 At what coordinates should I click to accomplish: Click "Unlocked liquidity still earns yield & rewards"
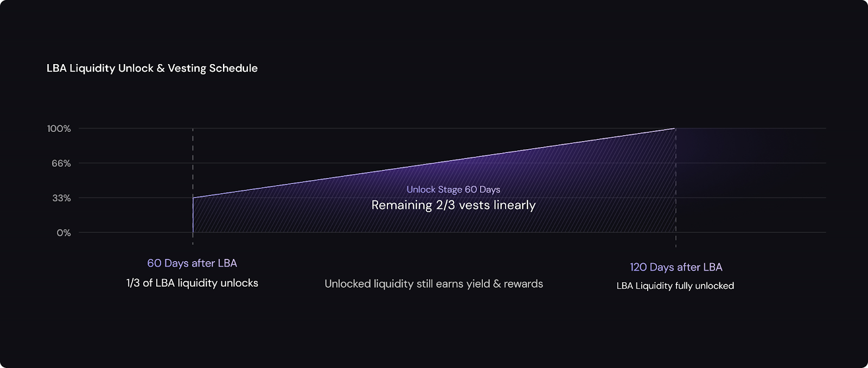[433, 284]
